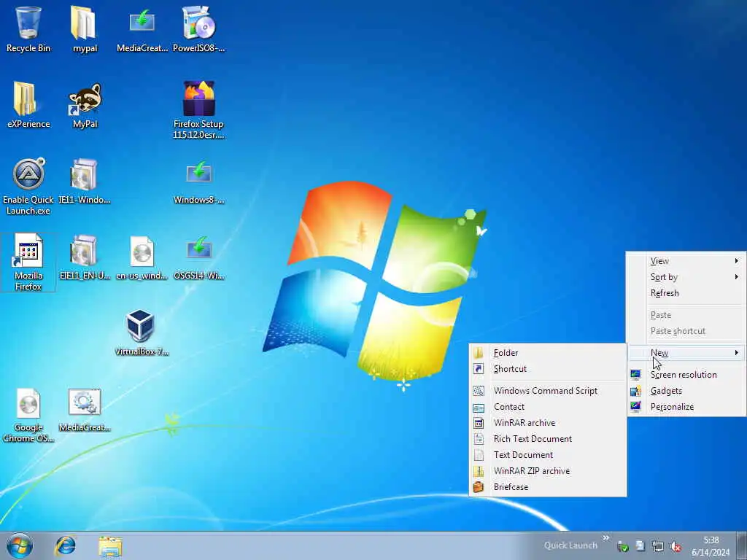Select the Recycle Bin desktop icon
747x560 pixels.
[28, 28]
